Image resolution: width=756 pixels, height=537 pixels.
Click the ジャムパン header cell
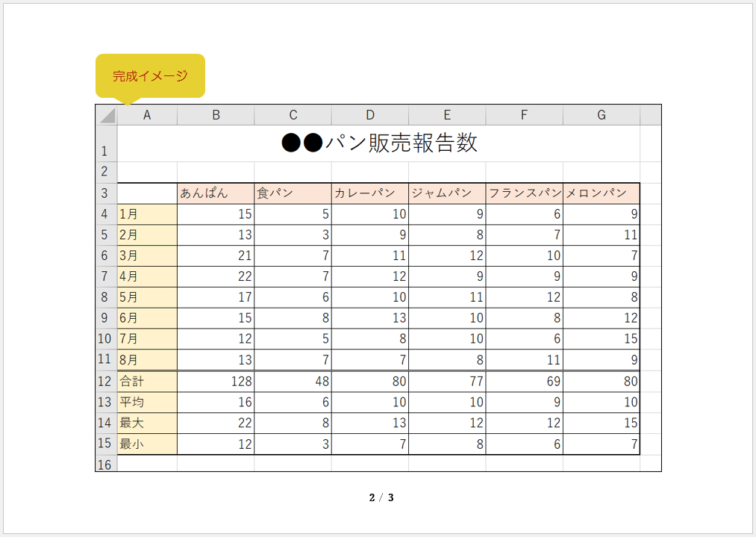pyautogui.click(x=447, y=193)
